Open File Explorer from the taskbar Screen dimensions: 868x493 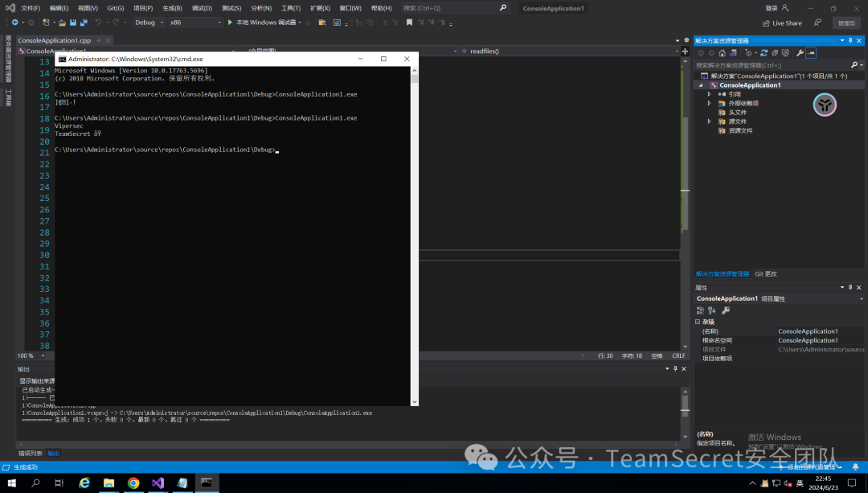click(x=109, y=483)
